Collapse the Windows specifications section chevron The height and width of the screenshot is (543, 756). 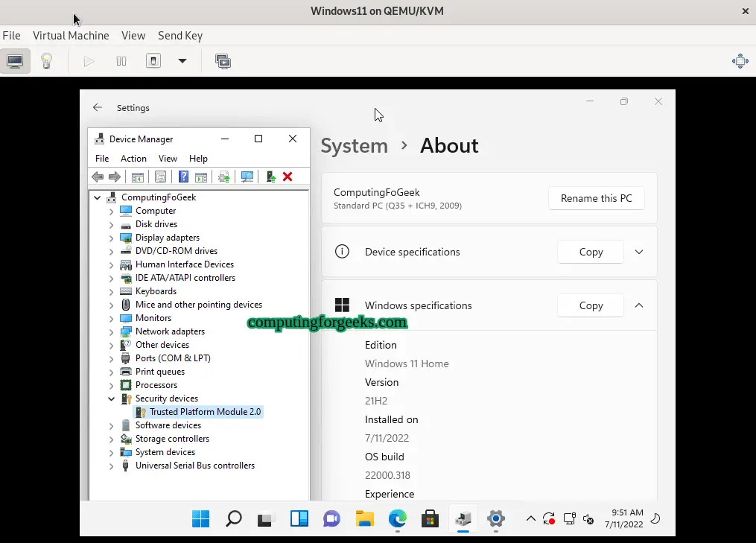click(x=638, y=305)
